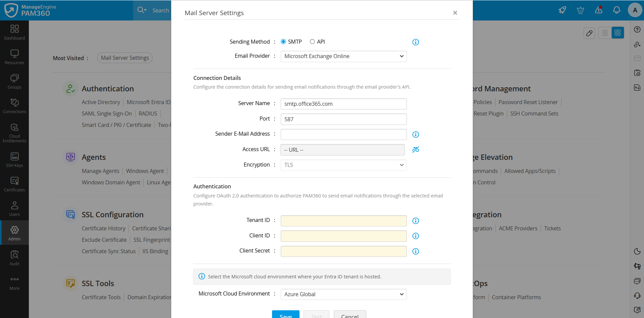The width and height of the screenshot is (644, 318).
Task: Save the mail server settings
Action: tap(285, 314)
